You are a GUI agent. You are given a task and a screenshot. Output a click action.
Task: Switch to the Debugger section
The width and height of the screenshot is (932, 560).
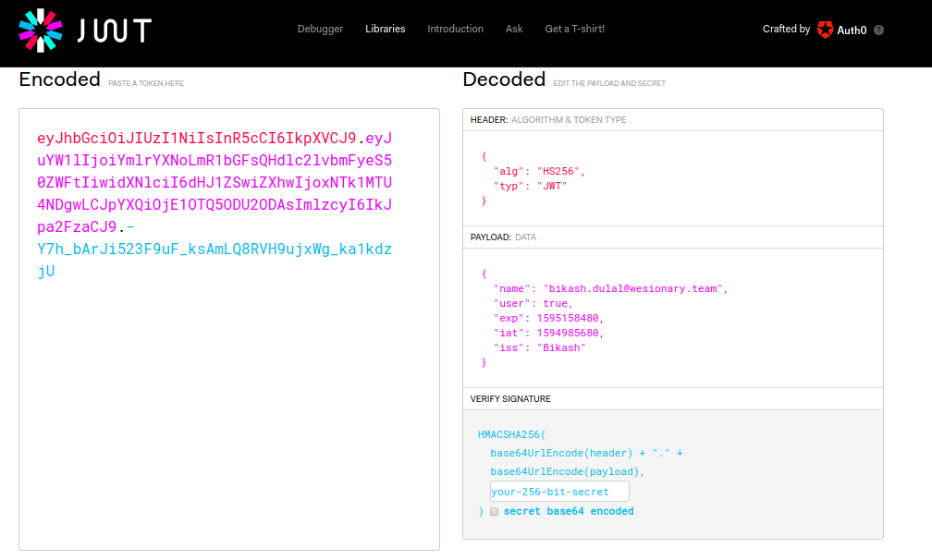[320, 29]
